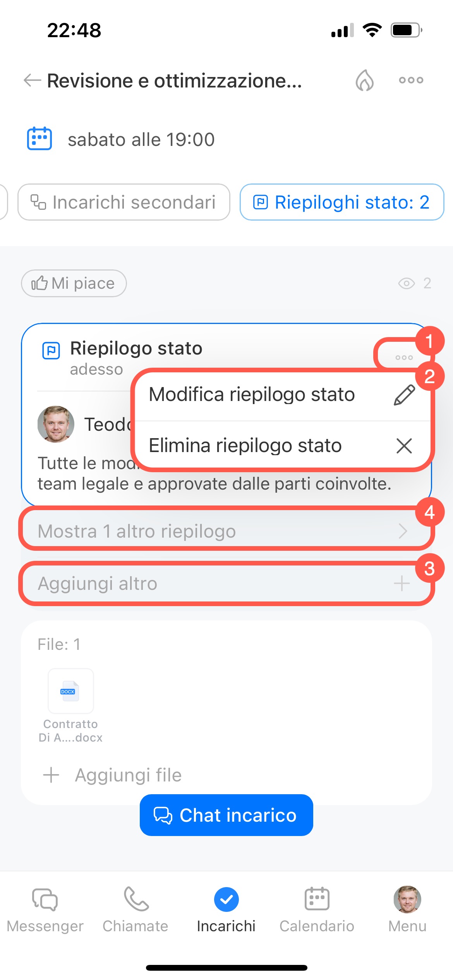The height and width of the screenshot is (980, 453).
Task: Tap the pencil edit icon
Action: [404, 395]
